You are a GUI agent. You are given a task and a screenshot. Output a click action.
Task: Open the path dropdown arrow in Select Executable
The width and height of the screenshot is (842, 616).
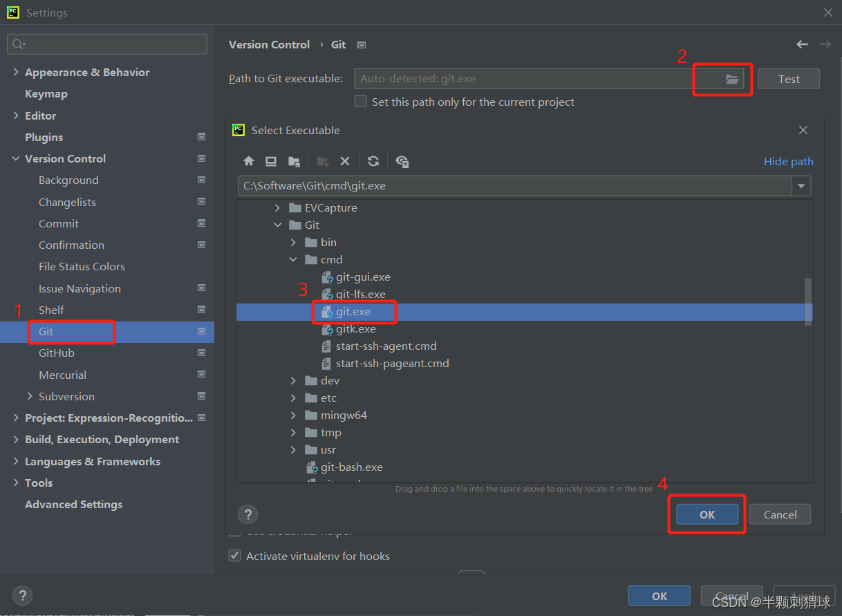tap(801, 185)
